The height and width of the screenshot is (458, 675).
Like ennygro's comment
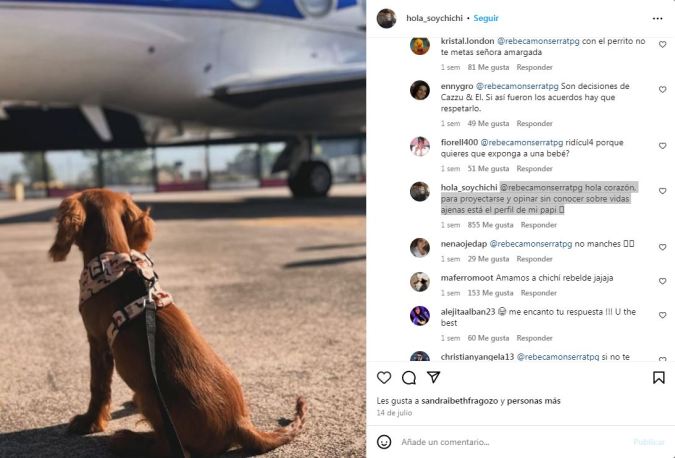coord(662,90)
